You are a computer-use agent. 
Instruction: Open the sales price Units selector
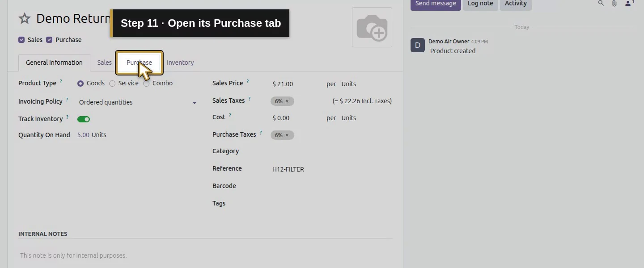pyautogui.click(x=349, y=84)
